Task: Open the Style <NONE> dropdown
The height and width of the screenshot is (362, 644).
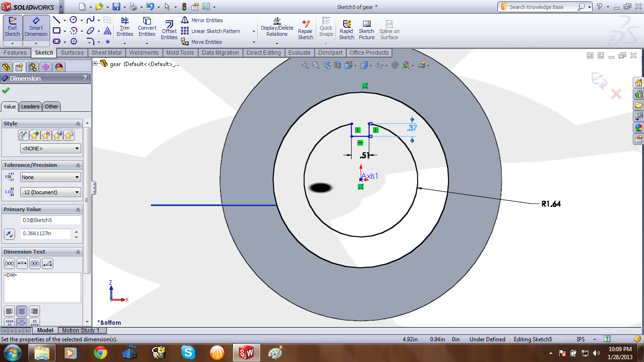Action: [50, 148]
